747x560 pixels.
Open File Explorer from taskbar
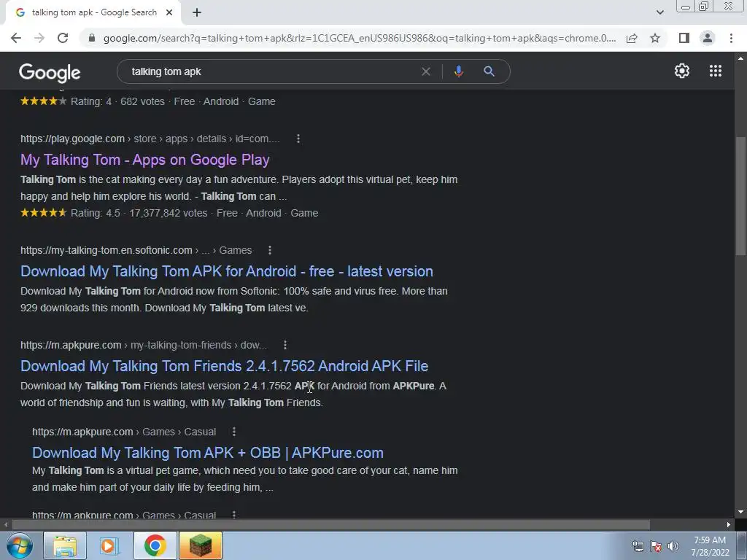tap(65, 545)
